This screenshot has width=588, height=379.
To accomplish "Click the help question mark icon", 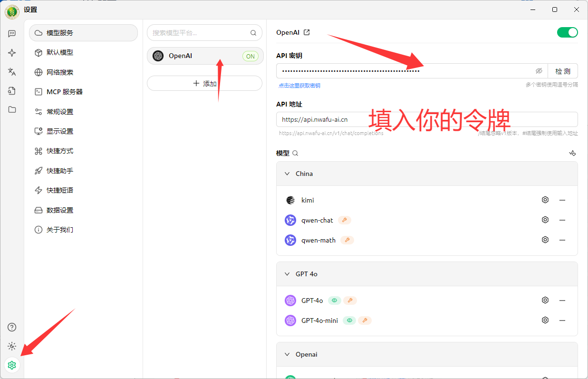I will tap(12, 327).
